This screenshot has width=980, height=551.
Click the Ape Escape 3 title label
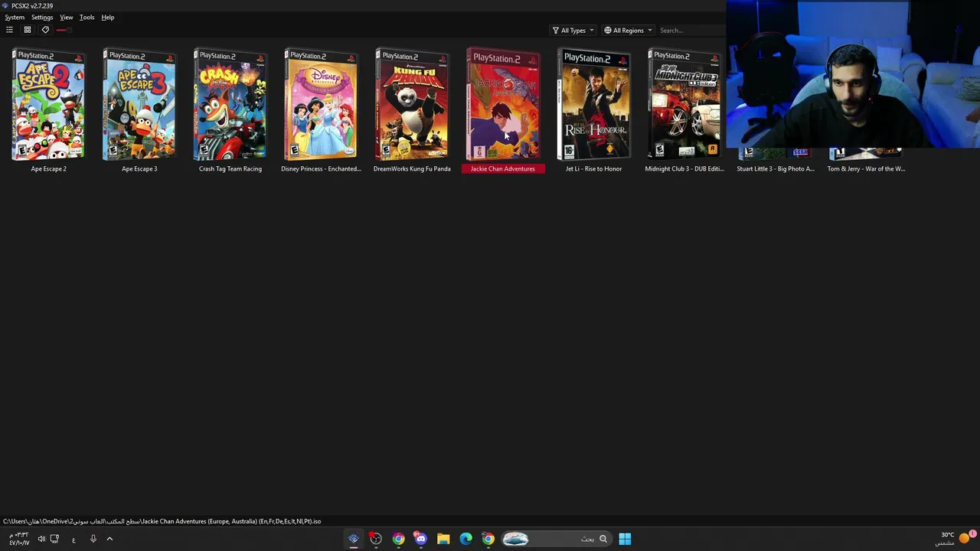tap(139, 168)
